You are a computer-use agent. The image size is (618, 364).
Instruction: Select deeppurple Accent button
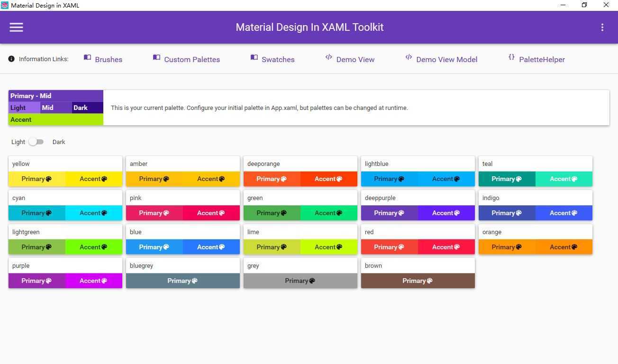(x=446, y=213)
